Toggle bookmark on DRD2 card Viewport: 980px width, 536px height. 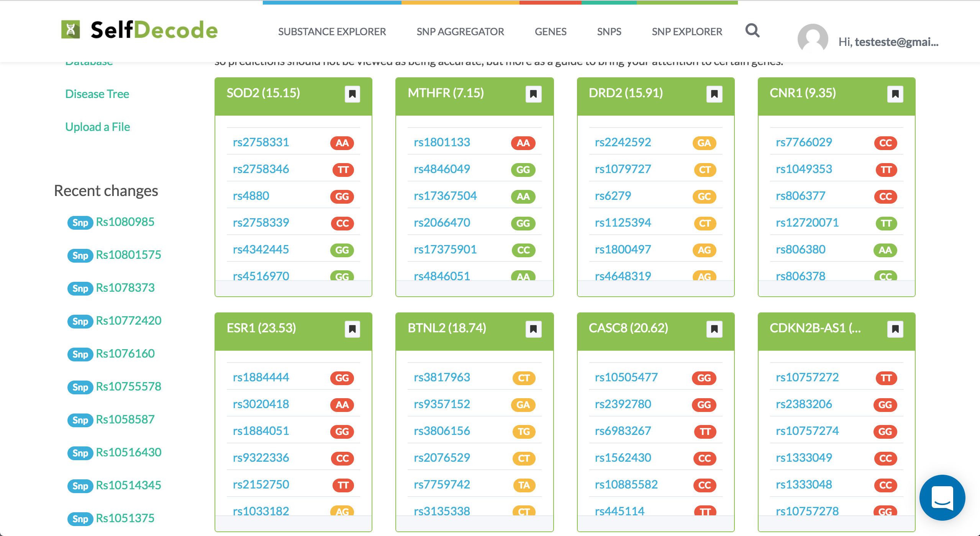(714, 94)
